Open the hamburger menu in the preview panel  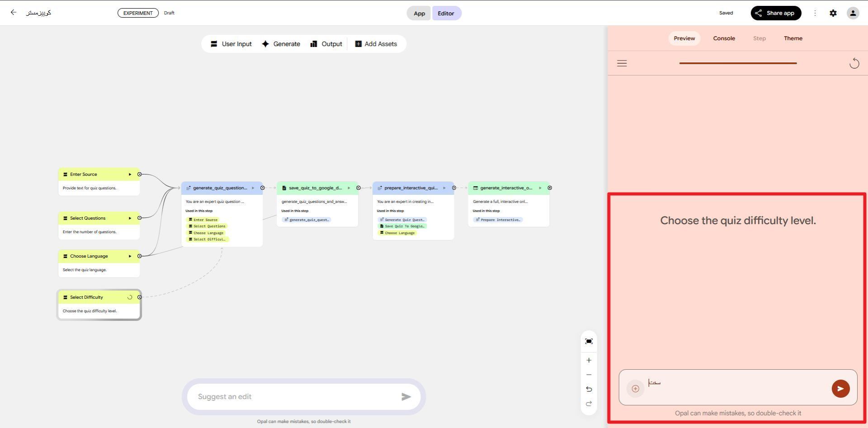pos(622,63)
